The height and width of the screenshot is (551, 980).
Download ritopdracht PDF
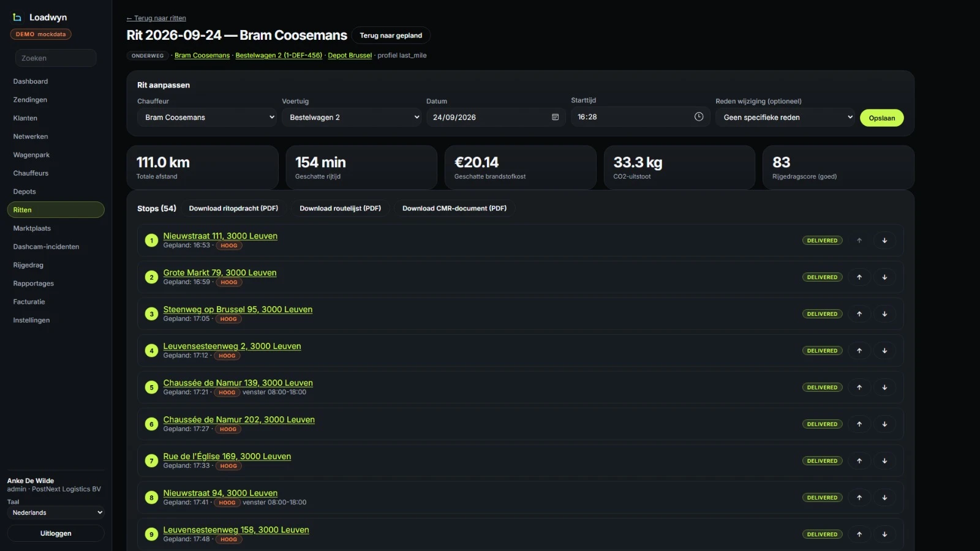click(x=233, y=209)
